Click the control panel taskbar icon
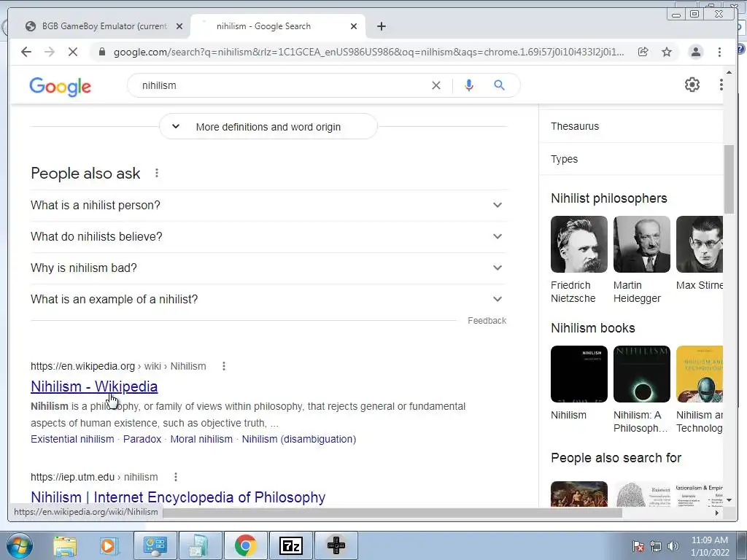This screenshot has width=747, height=560. 155,545
